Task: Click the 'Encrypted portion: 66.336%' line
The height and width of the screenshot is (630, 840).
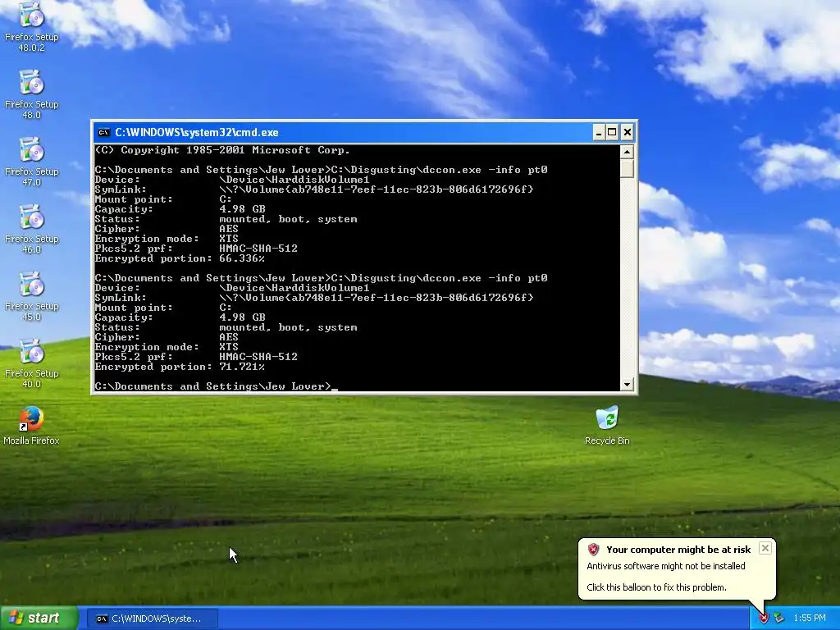Action: click(180, 258)
